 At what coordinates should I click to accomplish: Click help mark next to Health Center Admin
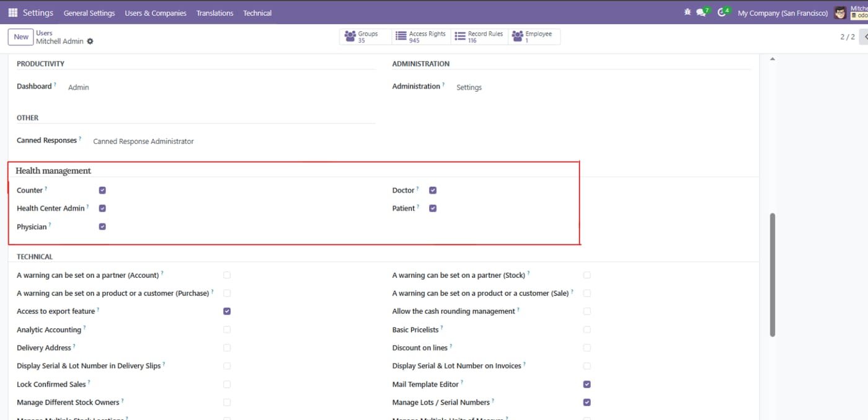87,207
